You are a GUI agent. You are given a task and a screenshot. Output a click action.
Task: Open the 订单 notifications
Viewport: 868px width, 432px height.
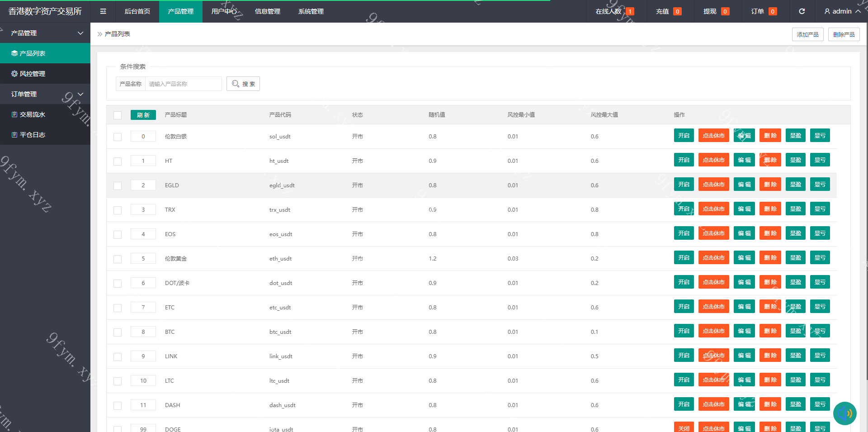(x=764, y=11)
